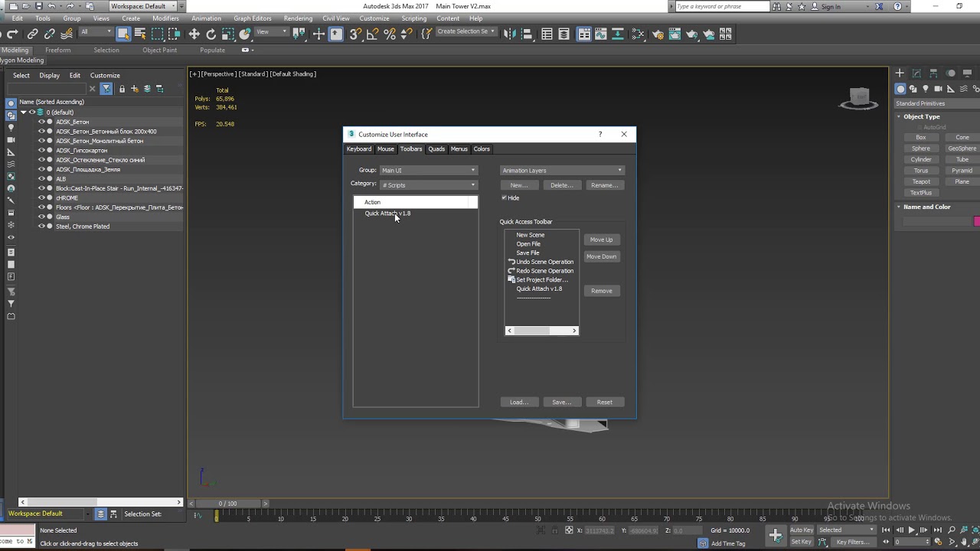Open the Category # Scripts dropdown
The height and width of the screenshot is (551, 980).
(x=428, y=185)
